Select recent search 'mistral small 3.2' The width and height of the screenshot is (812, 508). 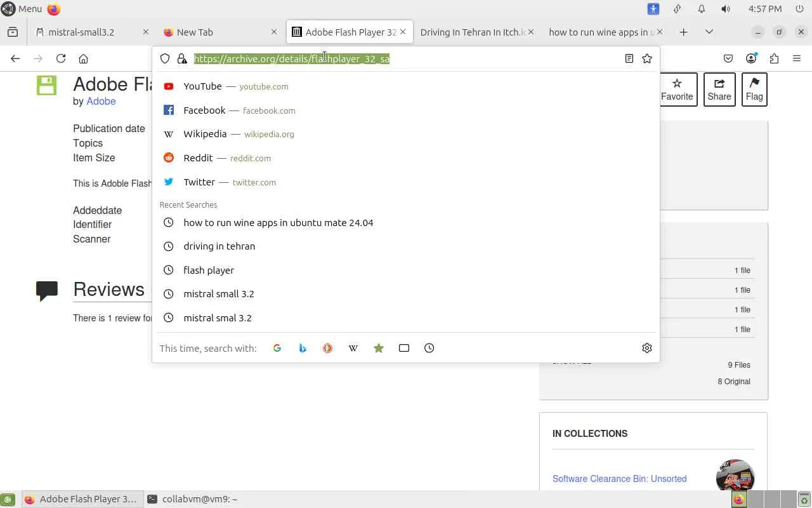(x=406, y=294)
